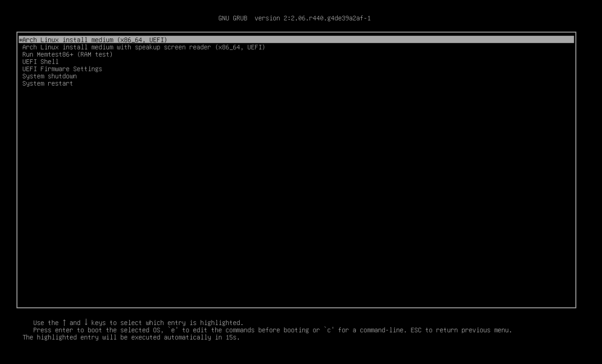Click the GNU GRUB version header text

tap(295, 19)
